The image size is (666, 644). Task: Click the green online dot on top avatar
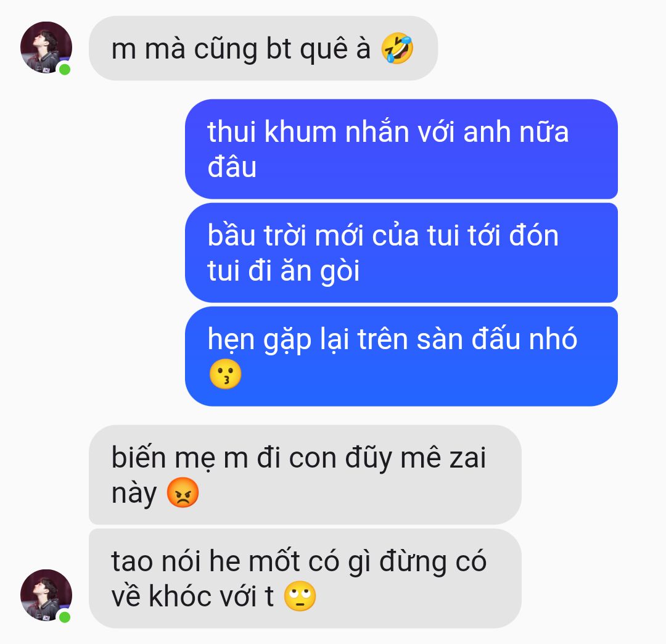click(x=65, y=69)
